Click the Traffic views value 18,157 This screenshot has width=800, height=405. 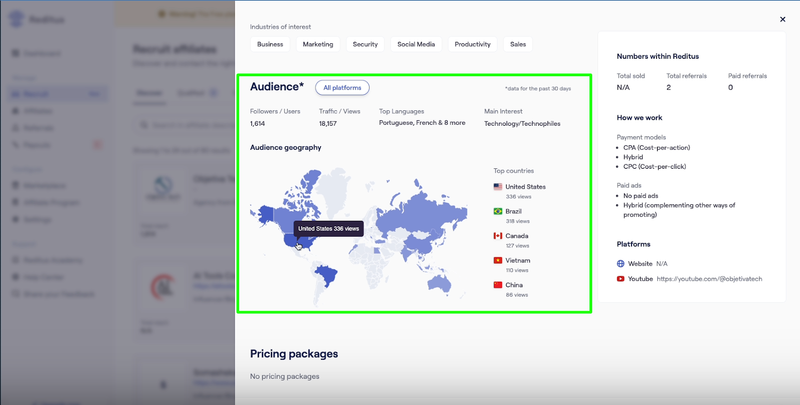point(328,123)
